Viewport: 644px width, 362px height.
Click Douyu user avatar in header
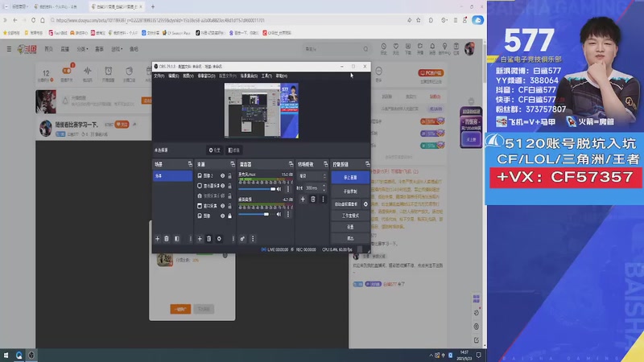tap(469, 48)
